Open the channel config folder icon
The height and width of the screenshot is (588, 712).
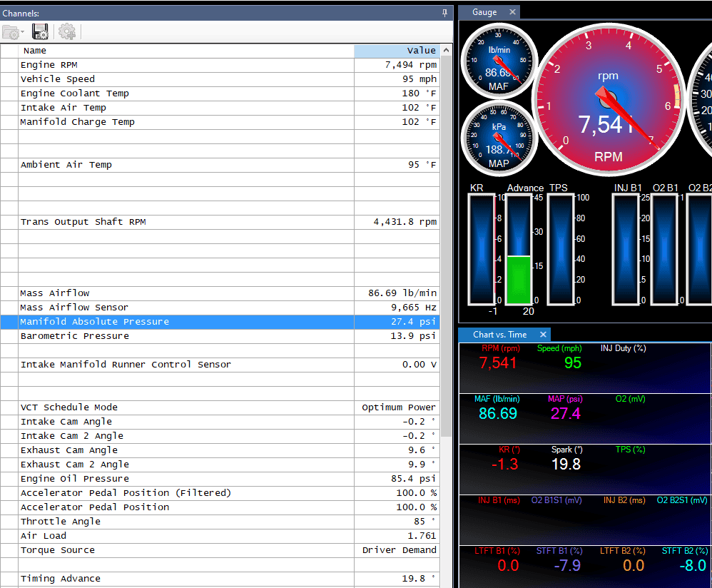11,32
